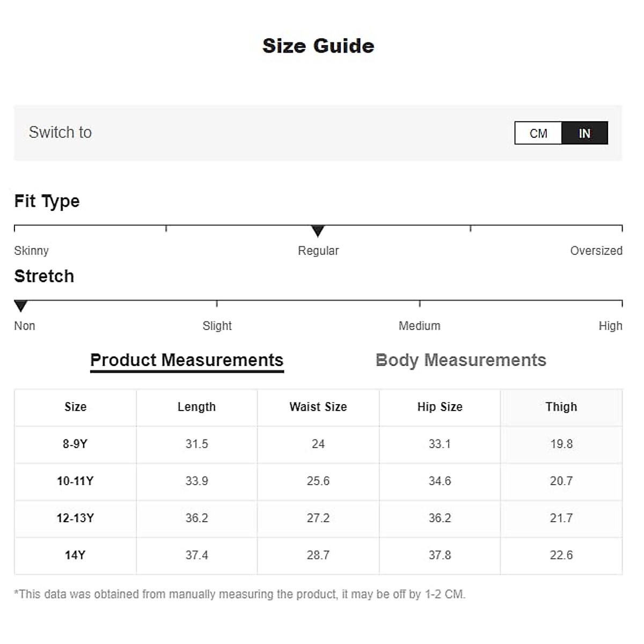Click the Medium stretch label
The image size is (644, 644).
click(419, 326)
